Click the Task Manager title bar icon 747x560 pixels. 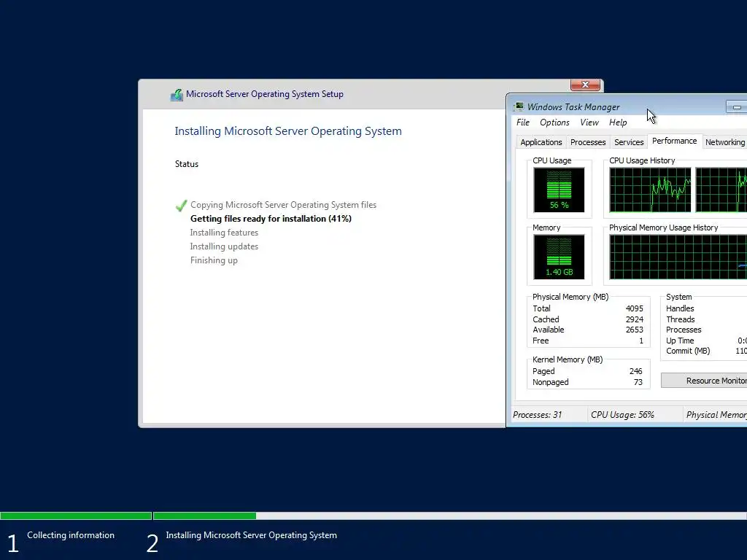pos(519,106)
